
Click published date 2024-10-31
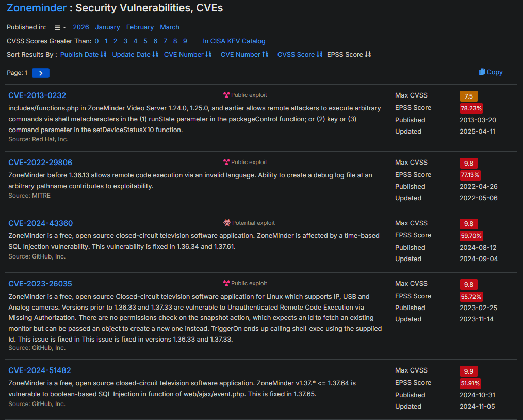(x=477, y=395)
